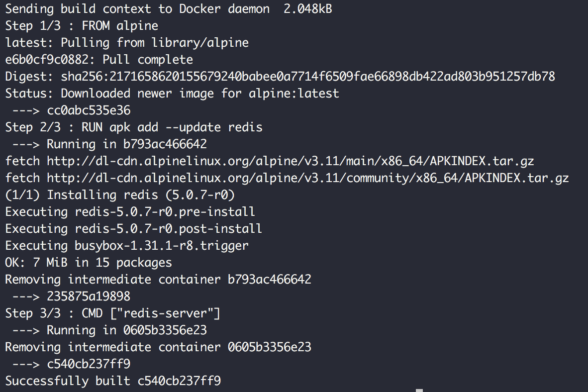Click 'Executing redis-5.0.7-r0.pre-install' line
The image size is (588, 392).
pos(130,212)
